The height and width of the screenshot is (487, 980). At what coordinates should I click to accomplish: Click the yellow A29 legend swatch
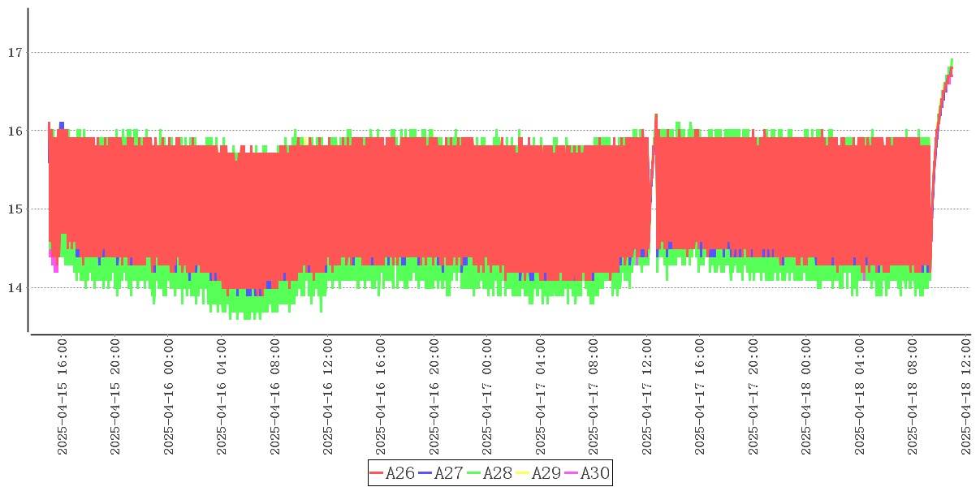point(523,473)
